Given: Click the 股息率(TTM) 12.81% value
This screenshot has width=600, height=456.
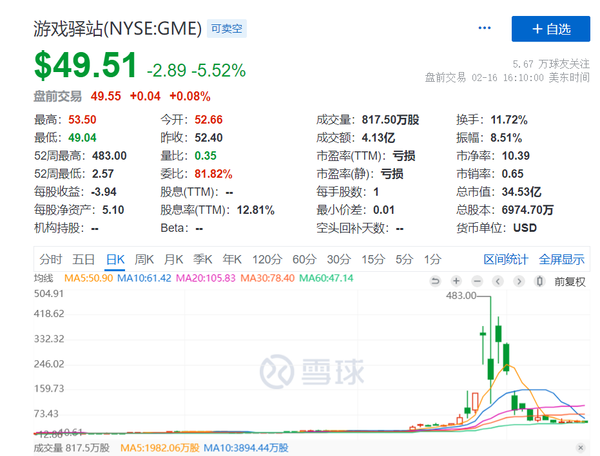Looking at the screenshot, I should 256,210.
